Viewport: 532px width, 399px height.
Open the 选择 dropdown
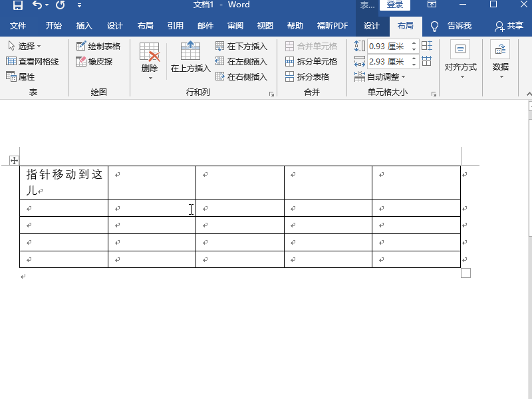coord(24,46)
